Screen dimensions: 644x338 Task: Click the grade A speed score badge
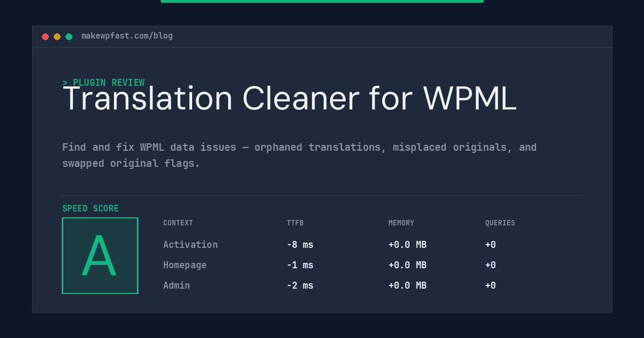pyautogui.click(x=100, y=255)
